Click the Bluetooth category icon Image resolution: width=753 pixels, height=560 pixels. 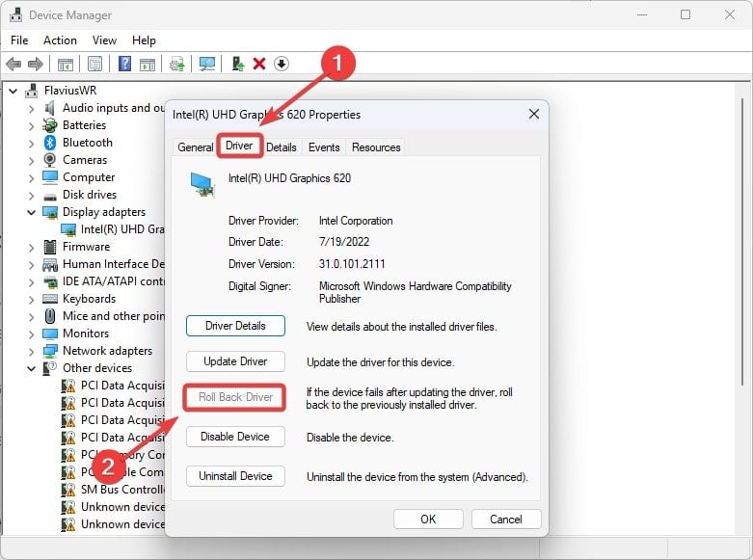coord(50,143)
